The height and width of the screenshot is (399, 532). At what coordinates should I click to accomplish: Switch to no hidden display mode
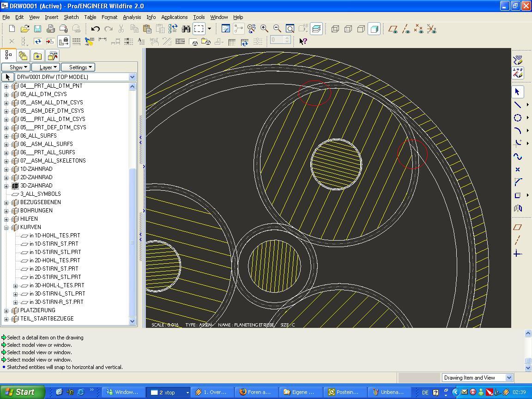point(361,29)
